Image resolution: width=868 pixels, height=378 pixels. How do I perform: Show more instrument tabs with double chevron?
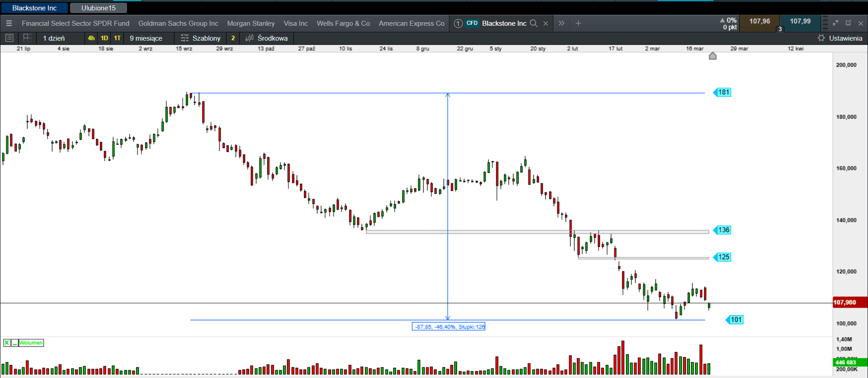pos(561,23)
